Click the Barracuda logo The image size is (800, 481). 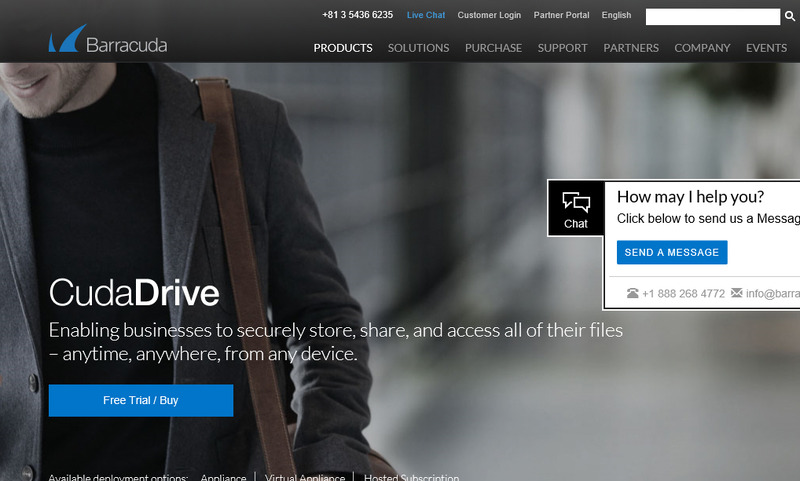pyautogui.click(x=107, y=42)
